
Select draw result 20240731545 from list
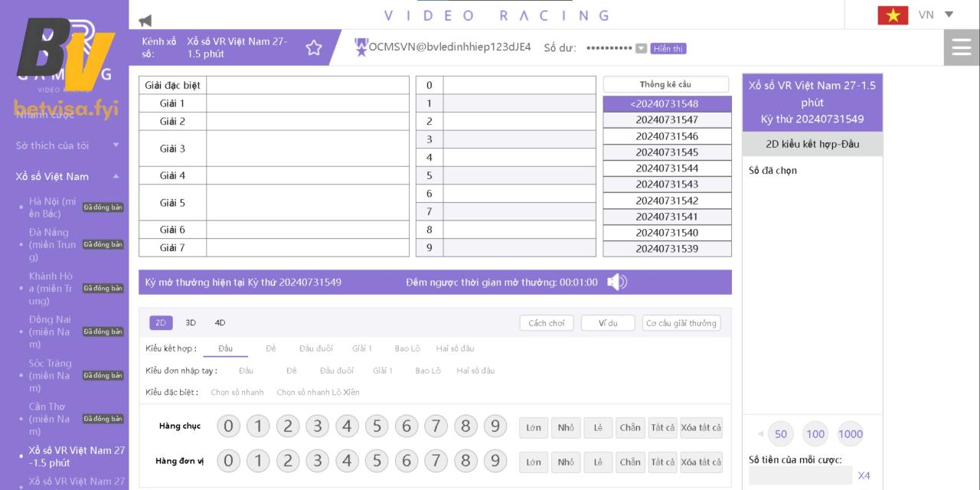667,152
